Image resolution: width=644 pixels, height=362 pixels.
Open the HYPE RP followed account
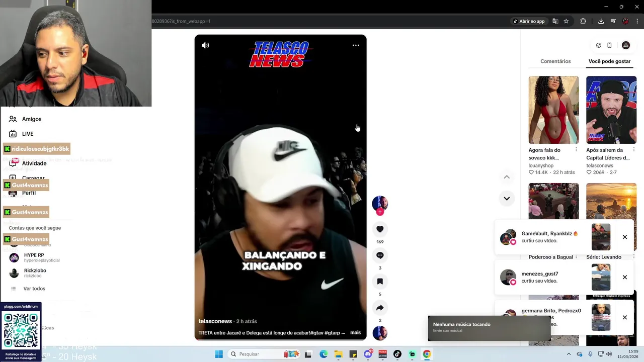34,257
